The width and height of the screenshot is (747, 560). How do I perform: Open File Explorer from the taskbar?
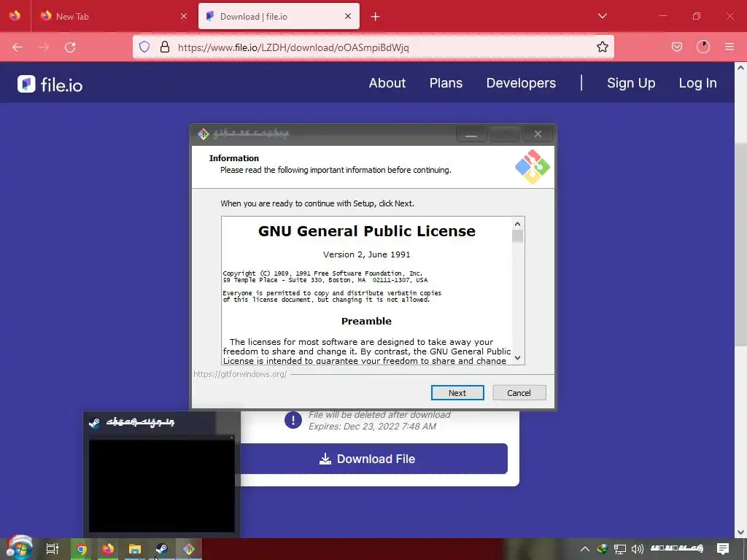(135, 549)
